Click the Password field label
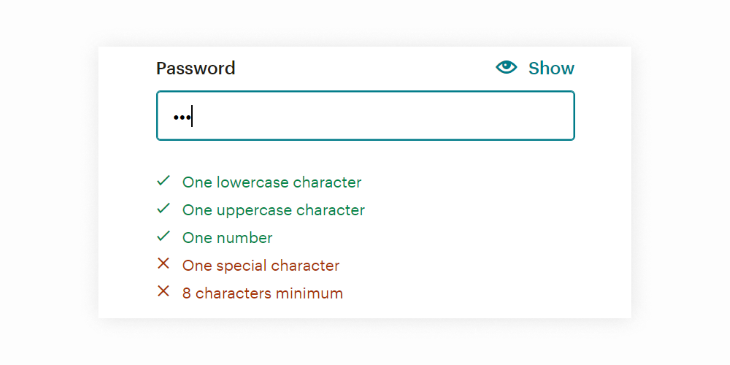Screen dimensions: 730x365 (196, 68)
